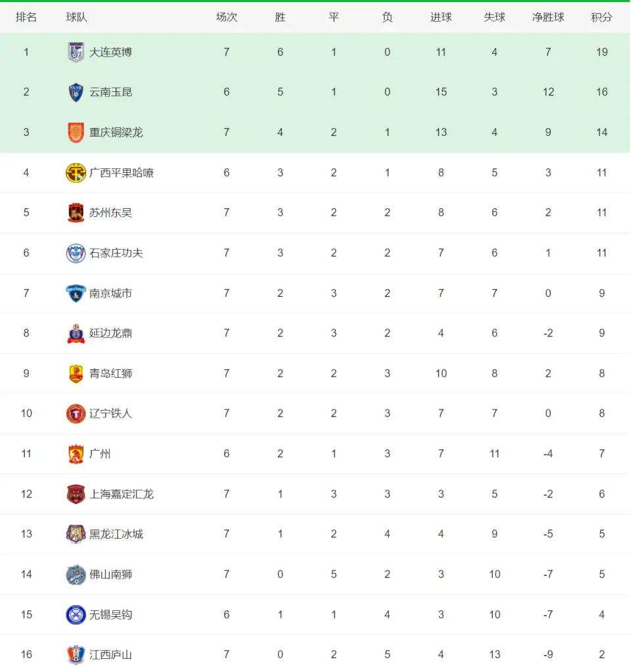Click the 佛山南狮 team logo
This screenshot has height=672, width=631.
tap(76, 575)
